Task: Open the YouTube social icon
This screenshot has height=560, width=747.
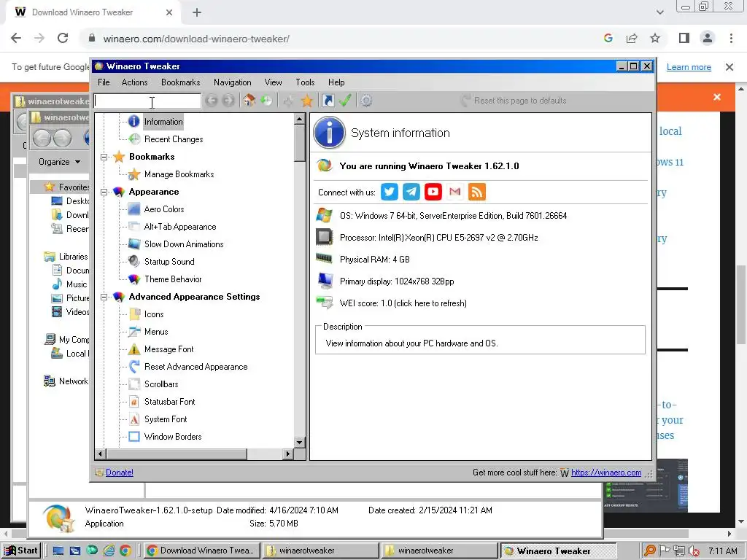Action: (x=433, y=192)
